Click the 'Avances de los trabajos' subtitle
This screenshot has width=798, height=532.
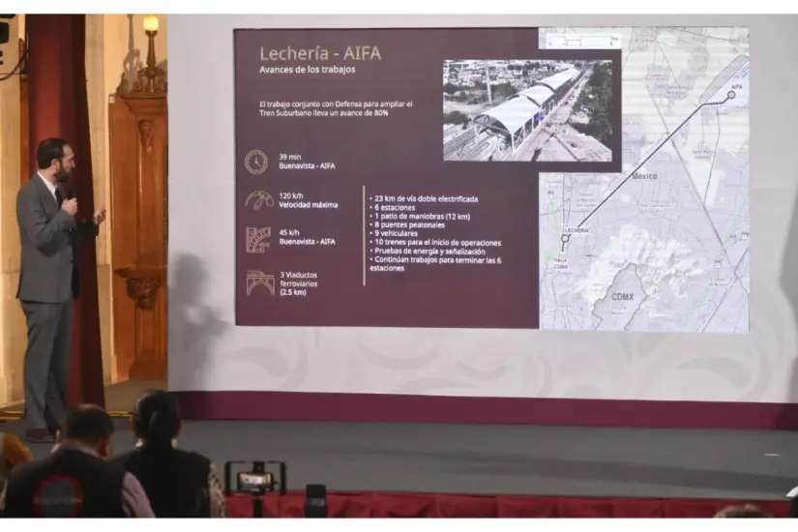click(308, 70)
